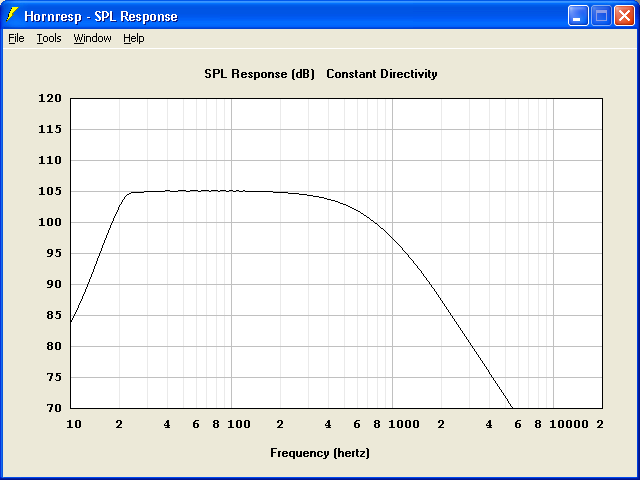Open the Help menu

coord(134,38)
